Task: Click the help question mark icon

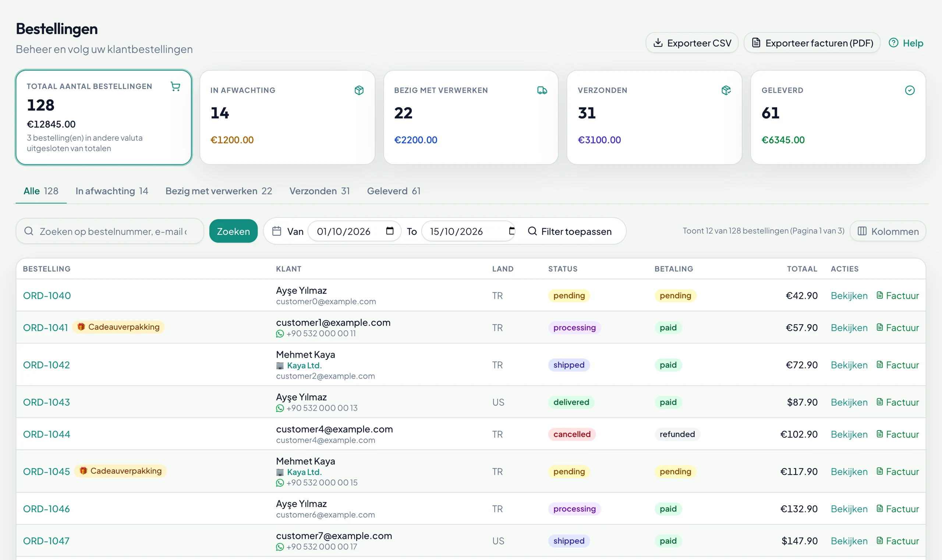Action: 893,43
